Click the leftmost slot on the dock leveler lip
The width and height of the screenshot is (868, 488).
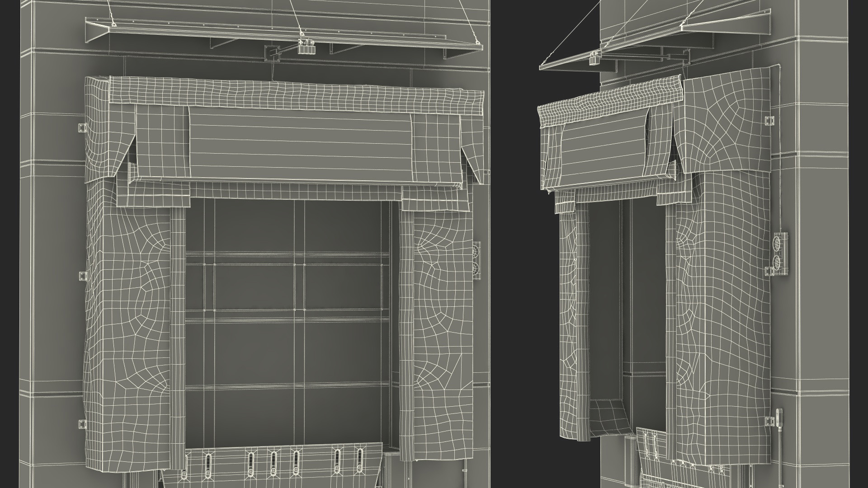[208, 462]
